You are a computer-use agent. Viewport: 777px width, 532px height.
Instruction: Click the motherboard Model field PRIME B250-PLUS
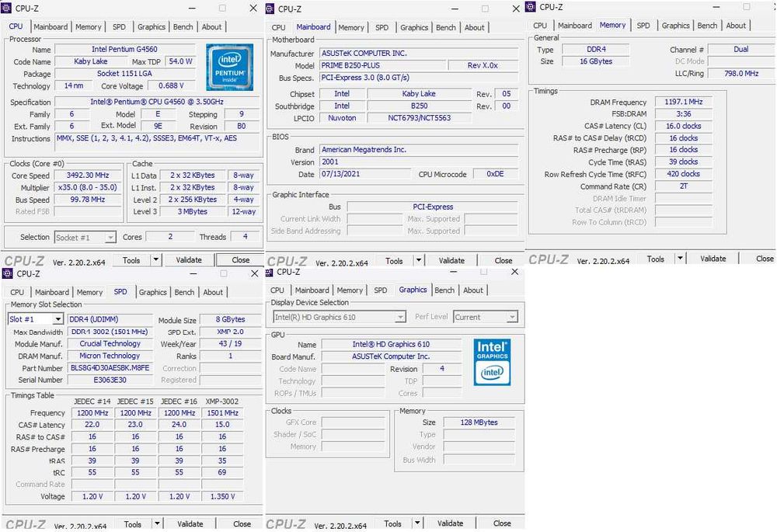click(x=382, y=65)
